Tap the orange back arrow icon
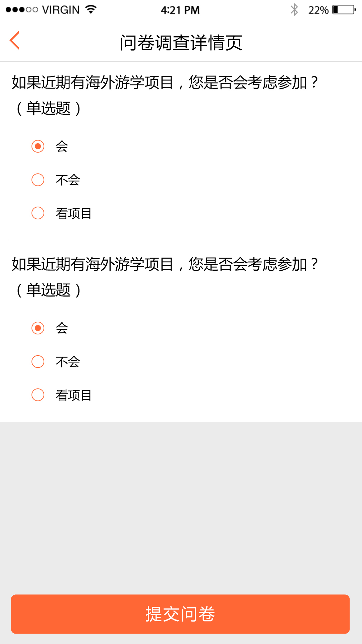 14,41
